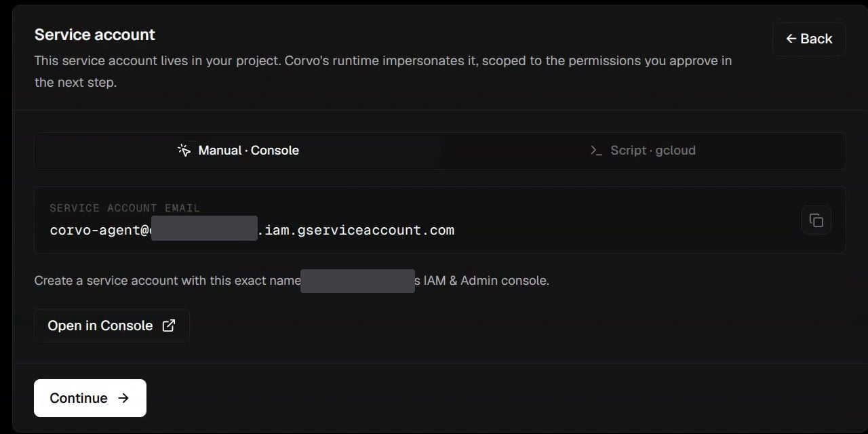Open in Console external link button
Image resolution: width=868 pixels, height=434 pixels.
112,325
